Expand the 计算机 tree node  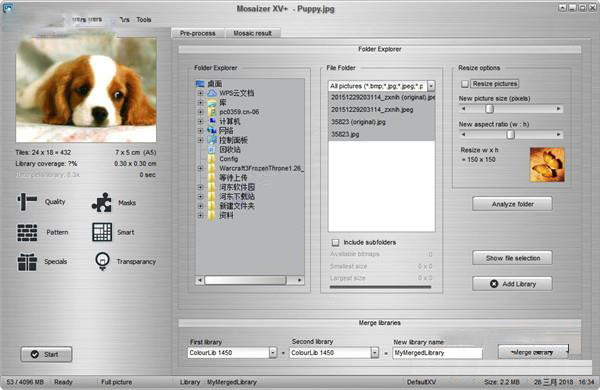tap(200, 121)
